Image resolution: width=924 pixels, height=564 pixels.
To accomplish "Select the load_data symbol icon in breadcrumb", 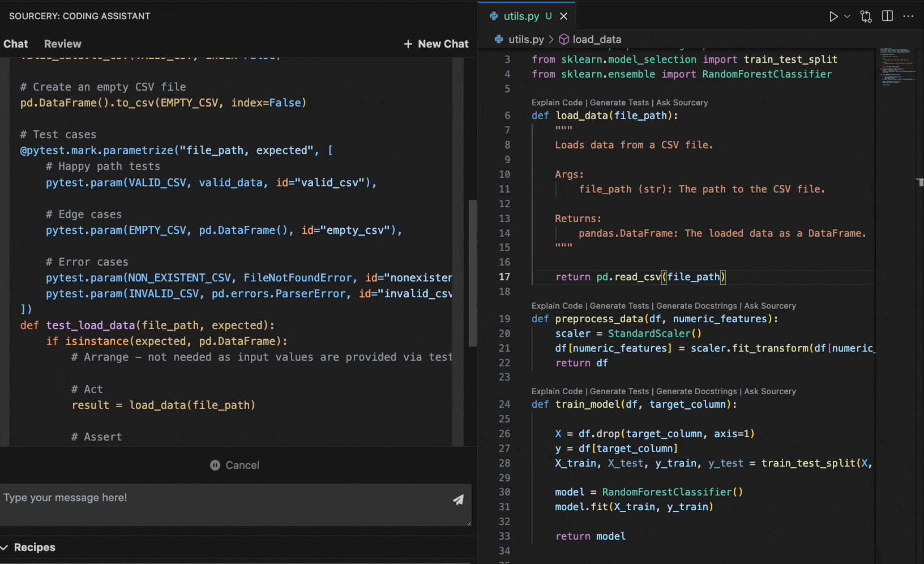I will [x=563, y=39].
